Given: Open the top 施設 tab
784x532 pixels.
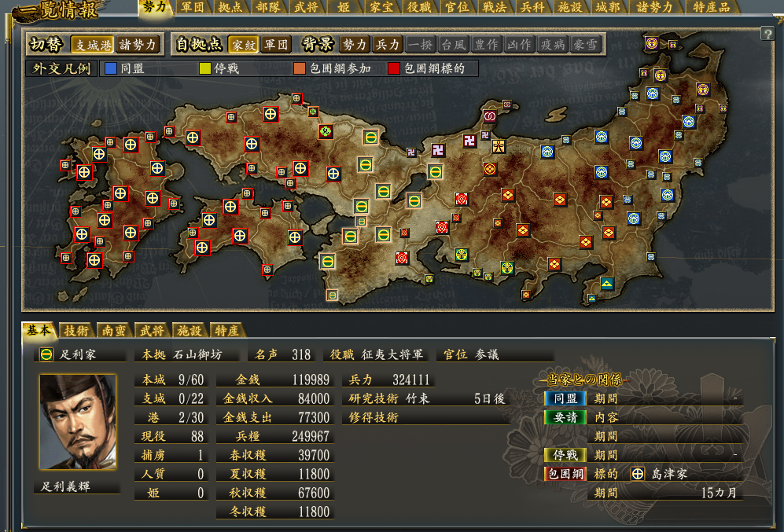Looking at the screenshot, I should click(x=570, y=7).
